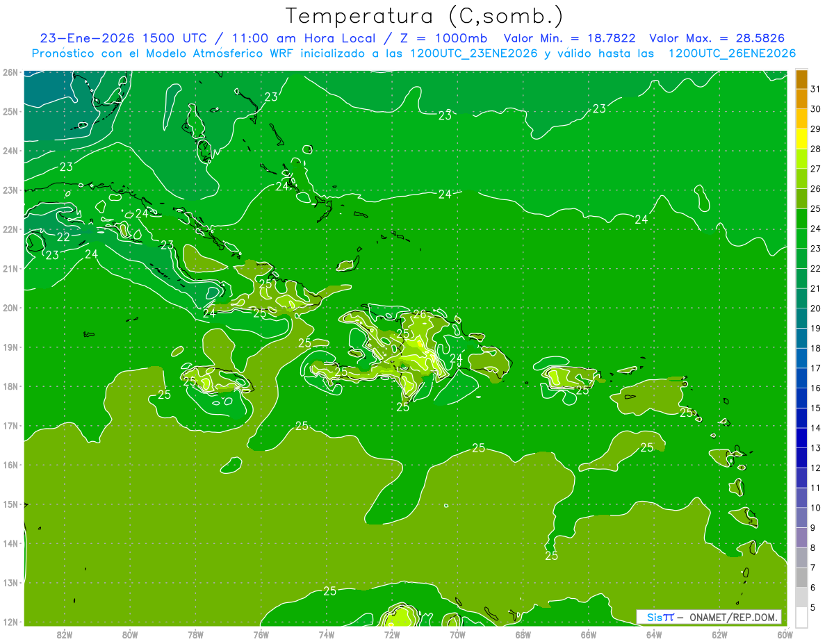Click the "Valor Min. = 18.7822" value
The image size is (834, 644).
[x=569, y=38]
